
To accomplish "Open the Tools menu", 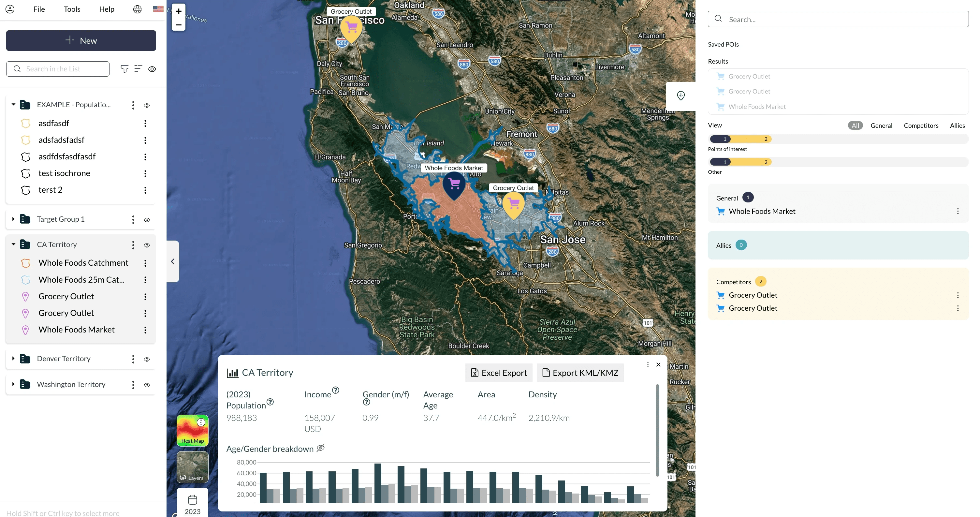I will coord(72,9).
